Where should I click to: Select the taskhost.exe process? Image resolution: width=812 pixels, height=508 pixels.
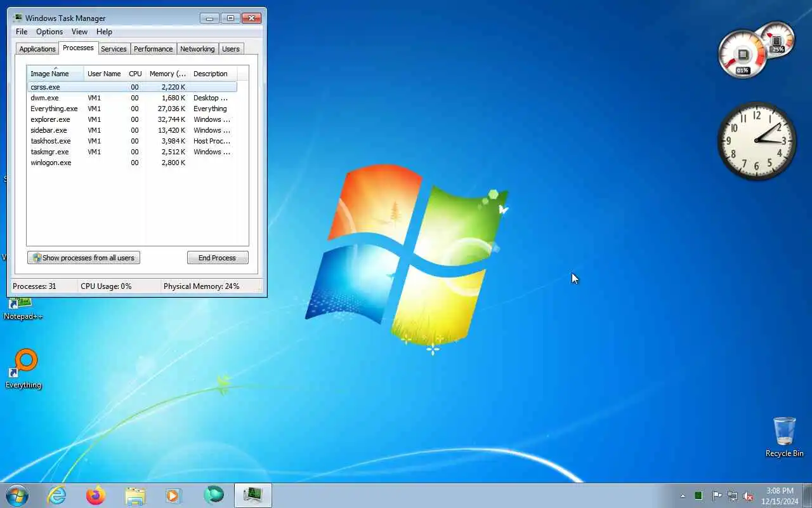(x=132, y=141)
